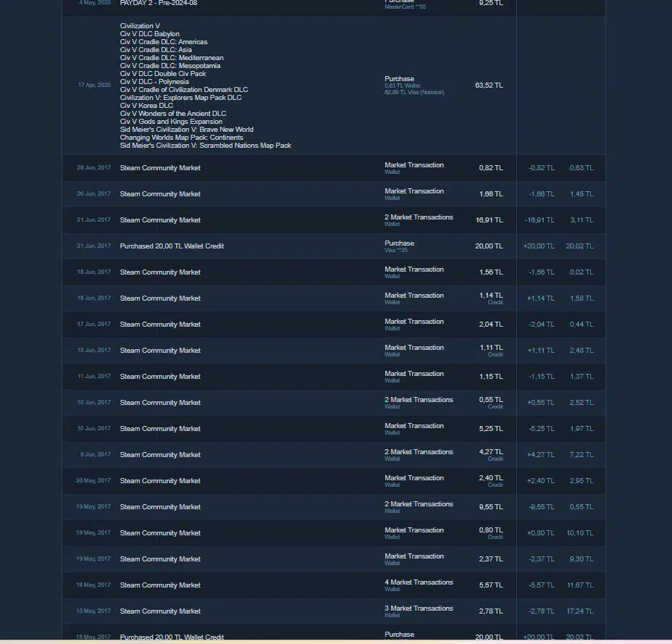Open Steam Community Market row dated 17 Jun, 2017
Screen dimensions: 672x644
tap(333, 325)
